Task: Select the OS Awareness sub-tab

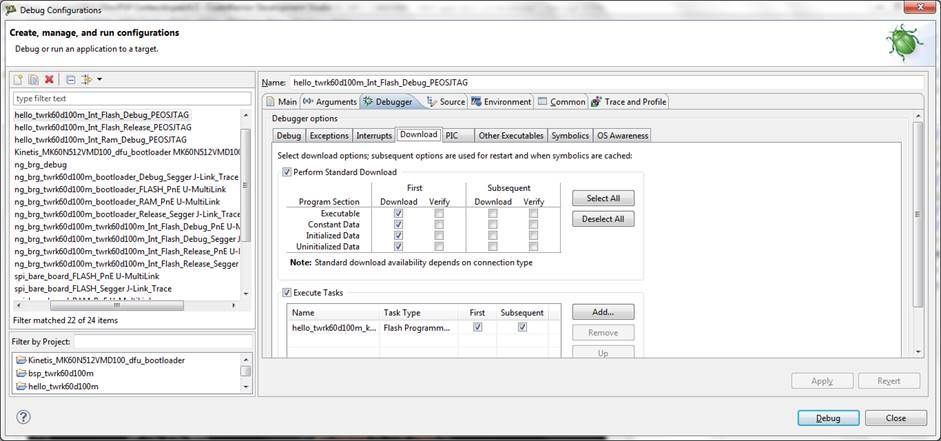Action: [x=622, y=136]
